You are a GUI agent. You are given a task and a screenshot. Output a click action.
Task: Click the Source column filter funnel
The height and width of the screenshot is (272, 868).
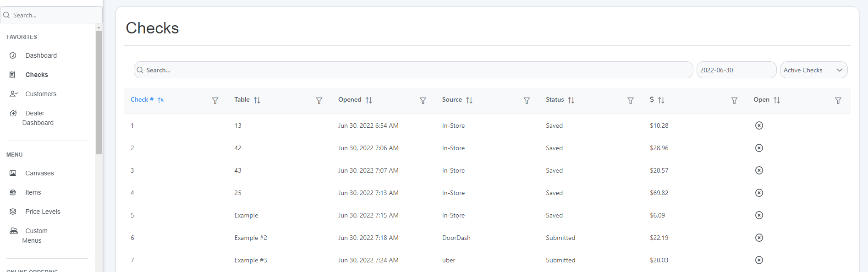tap(527, 101)
